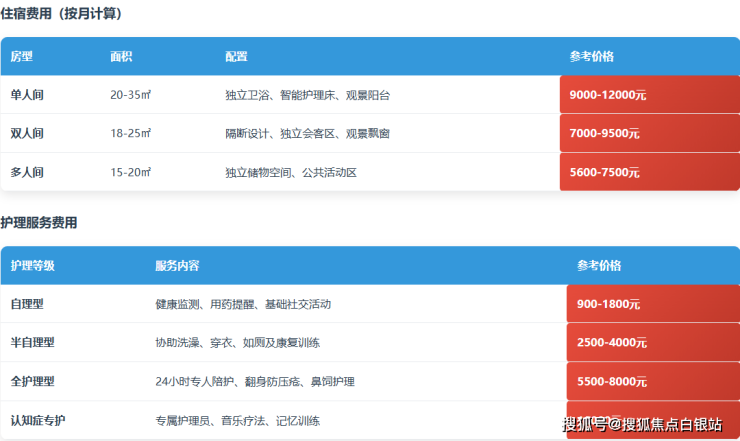Click the 多人间 row label
Viewport: 740px width, 441px height.
click(27, 172)
